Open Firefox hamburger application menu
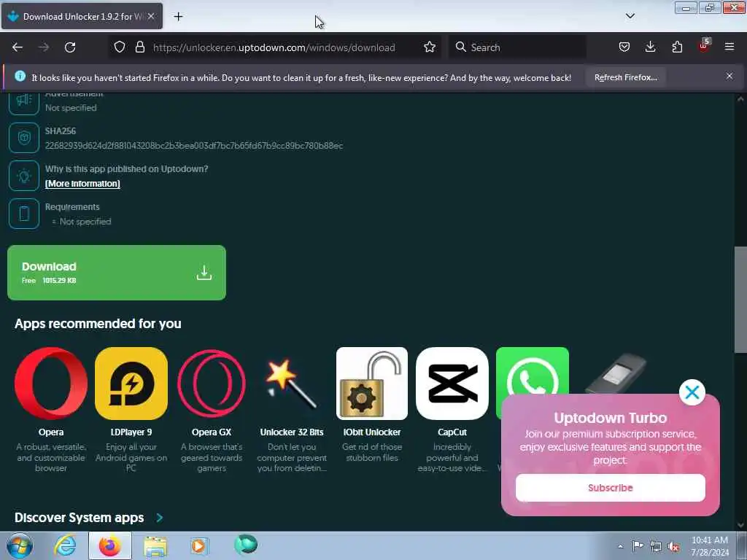Image resolution: width=747 pixels, height=560 pixels. [729, 47]
